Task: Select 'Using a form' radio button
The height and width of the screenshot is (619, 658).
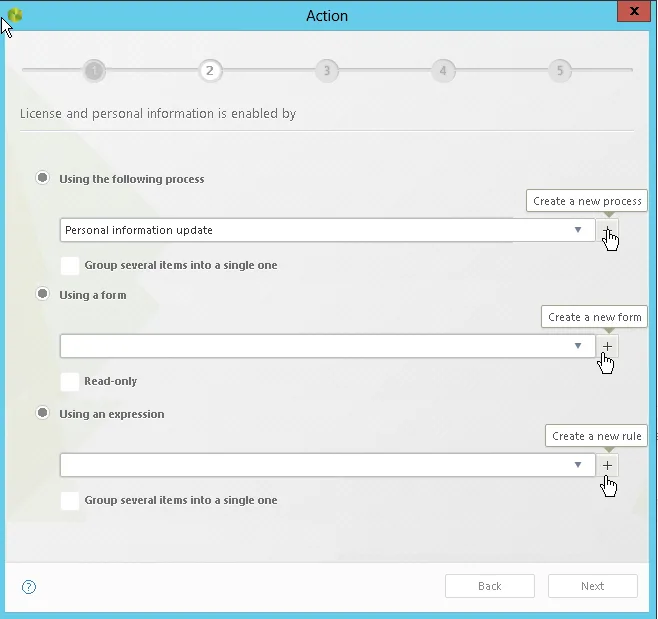Action: point(42,294)
